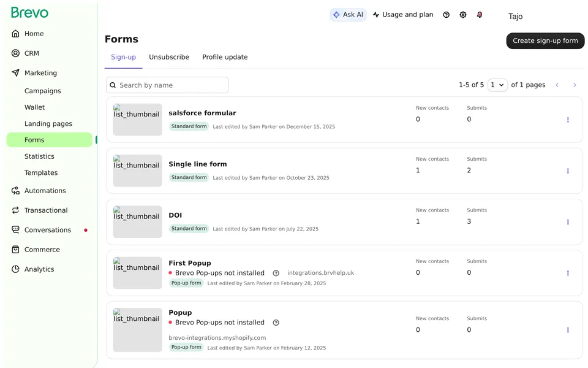Click the CRM person icon
Viewport: 588px width, 368px height.
[15, 53]
